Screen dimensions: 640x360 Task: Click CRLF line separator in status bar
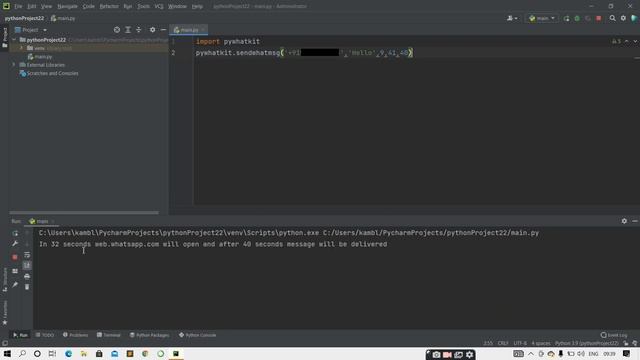[x=503, y=343]
